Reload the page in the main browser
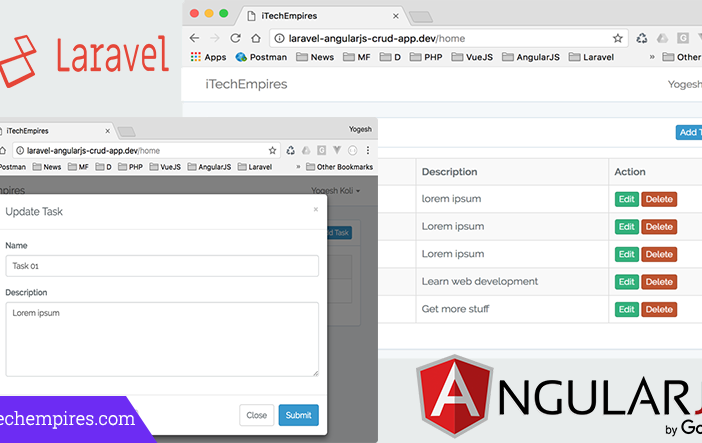 pos(235,38)
